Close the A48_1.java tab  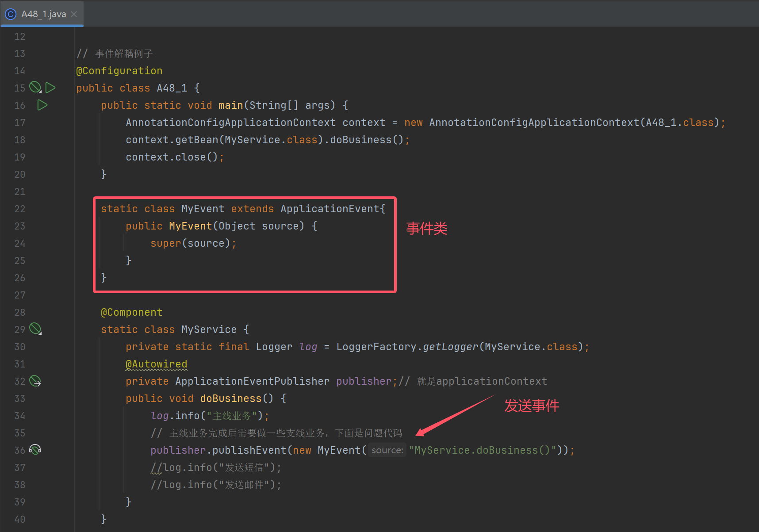click(74, 14)
